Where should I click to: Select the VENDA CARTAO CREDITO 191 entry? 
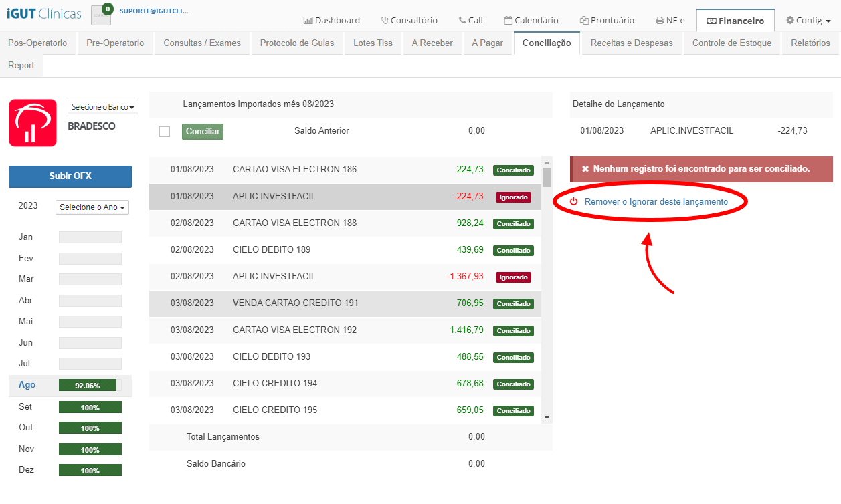pos(345,303)
